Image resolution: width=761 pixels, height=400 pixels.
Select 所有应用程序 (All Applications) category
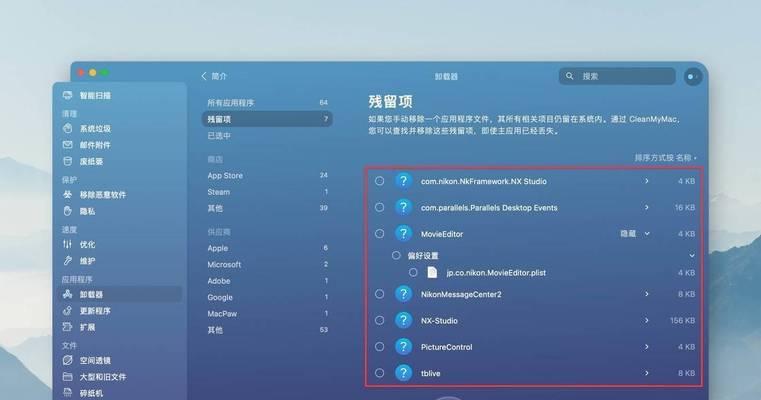pos(267,102)
